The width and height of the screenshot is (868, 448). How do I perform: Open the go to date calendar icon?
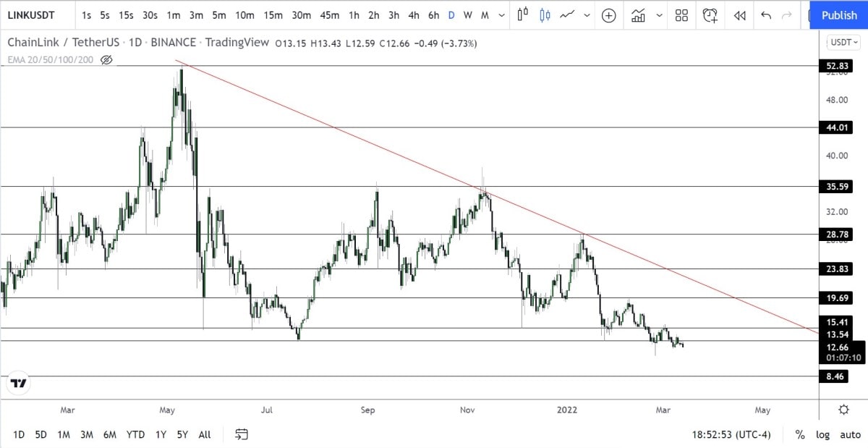tap(242, 434)
